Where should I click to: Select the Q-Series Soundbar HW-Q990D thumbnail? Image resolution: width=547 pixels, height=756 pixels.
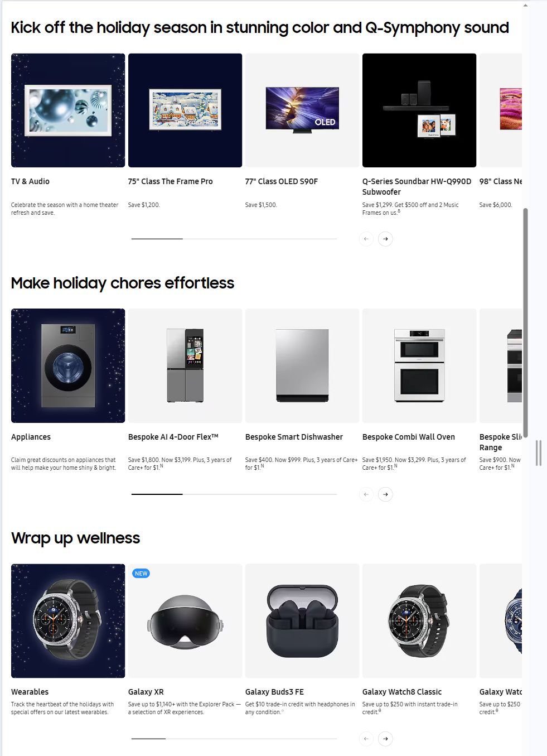click(419, 110)
